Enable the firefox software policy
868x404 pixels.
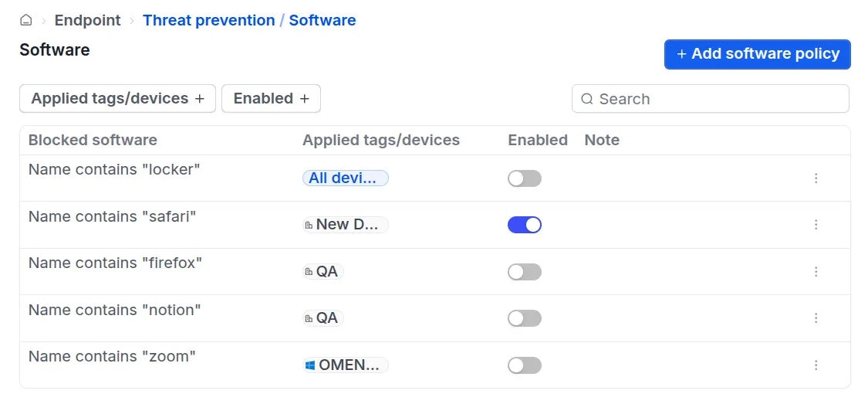(x=525, y=272)
